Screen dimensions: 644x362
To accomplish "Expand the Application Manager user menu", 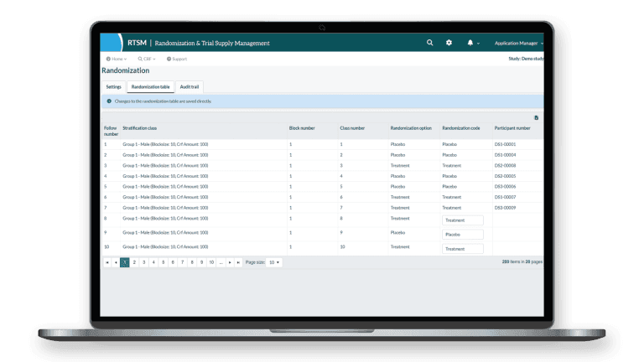I will 518,43.
